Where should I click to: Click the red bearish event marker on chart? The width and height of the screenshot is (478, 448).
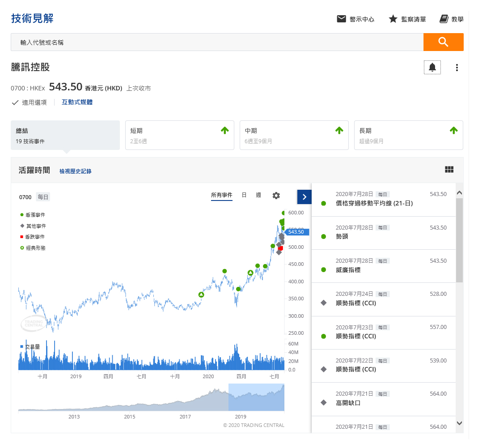point(280,248)
